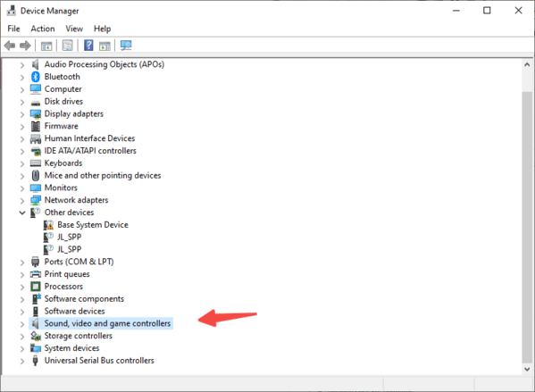Open the View menu
Viewport: 535px width, 392px height.
[74, 29]
